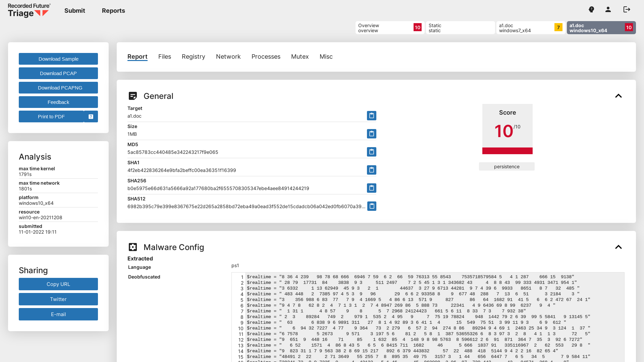Copy the Size value to clipboard
The height and width of the screenshot is (362, 644).
(371, 134)
